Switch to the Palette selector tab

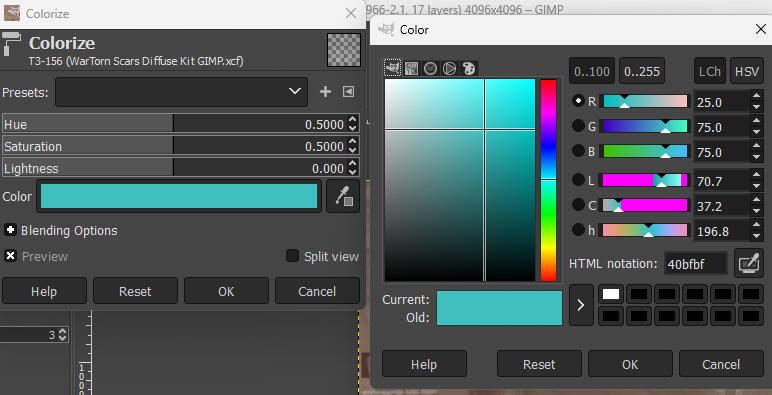coord(468,68)
